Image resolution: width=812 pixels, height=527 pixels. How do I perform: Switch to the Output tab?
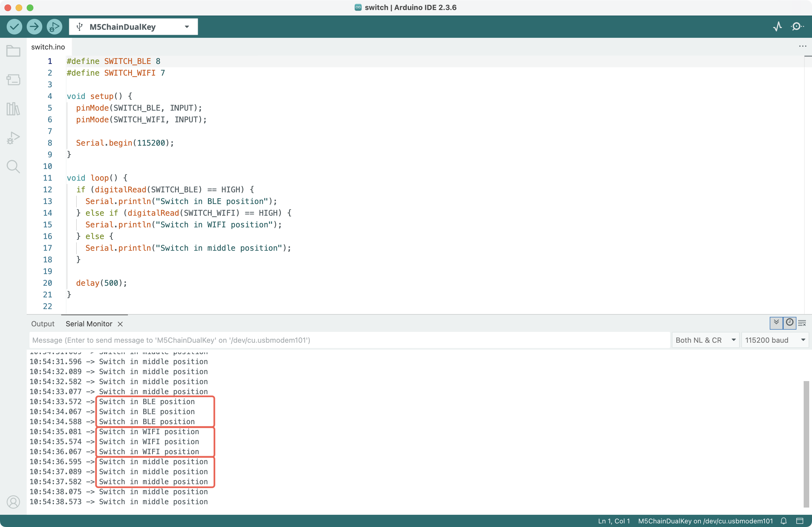[43, 324]
